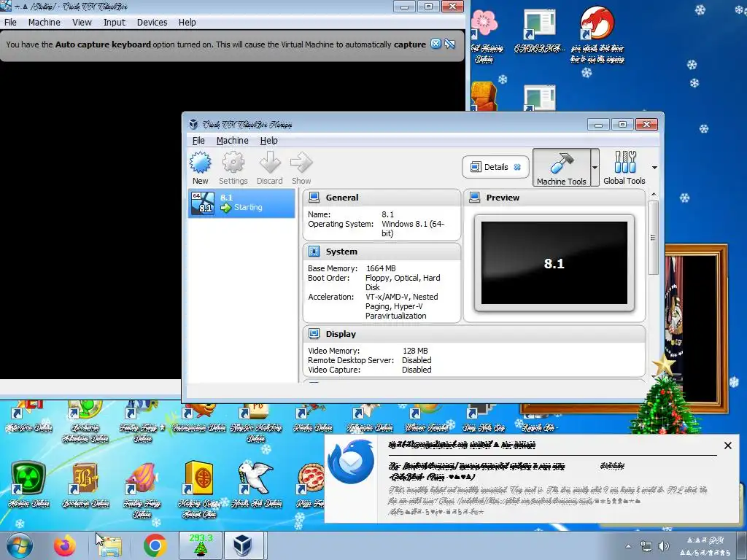Click the "Remote Desktop Server:" label
The height and width of the screenshot is (560, 747).
[351, 360]
